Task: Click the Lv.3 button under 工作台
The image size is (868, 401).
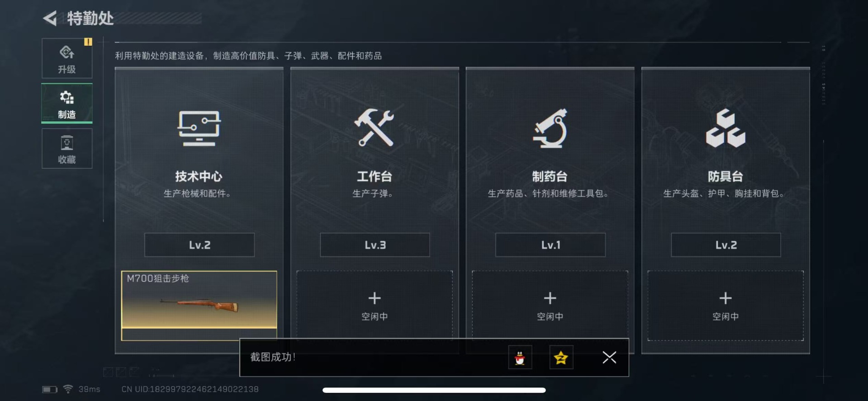Action: point(375,245)
